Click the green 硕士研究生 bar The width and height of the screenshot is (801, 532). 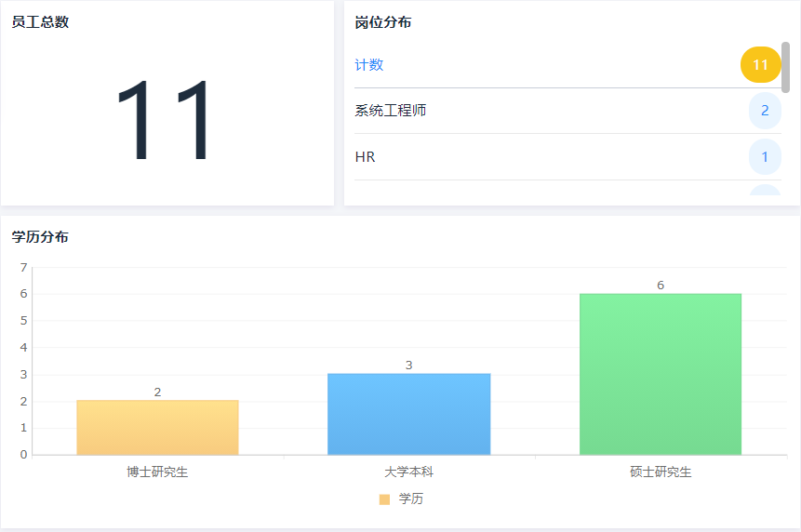pos(661,374)
